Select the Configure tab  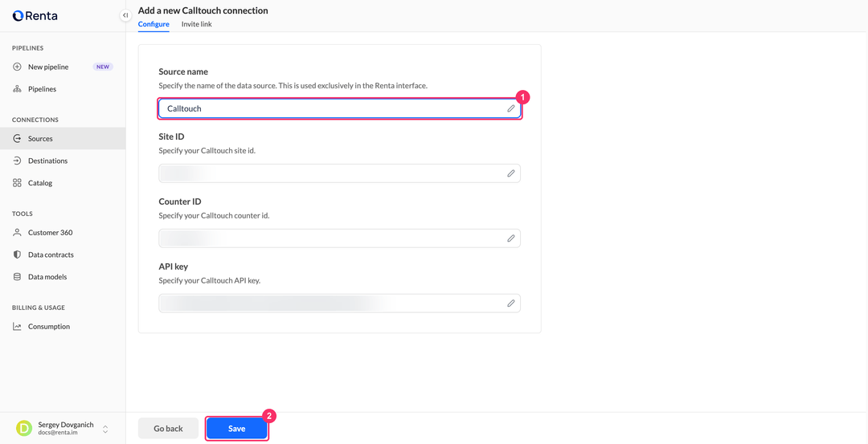coord(154,24)
